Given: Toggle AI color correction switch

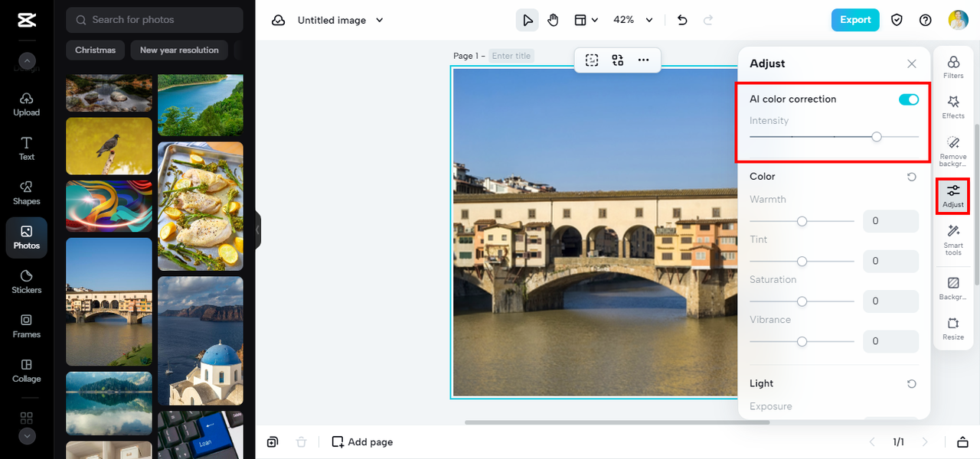Looking at the screenshot, I should point(909,99).
